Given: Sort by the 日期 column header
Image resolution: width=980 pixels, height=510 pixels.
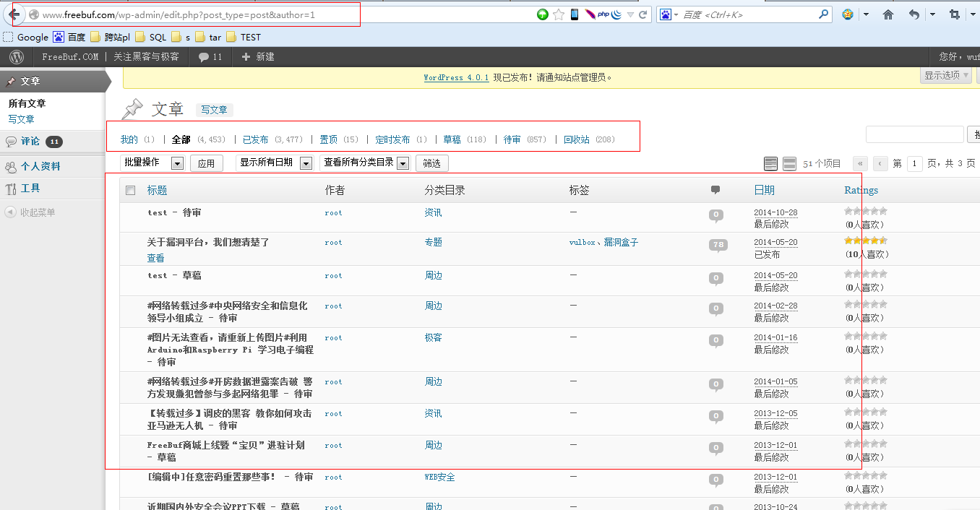Looking at the screenshot, I should pos(764,190).
